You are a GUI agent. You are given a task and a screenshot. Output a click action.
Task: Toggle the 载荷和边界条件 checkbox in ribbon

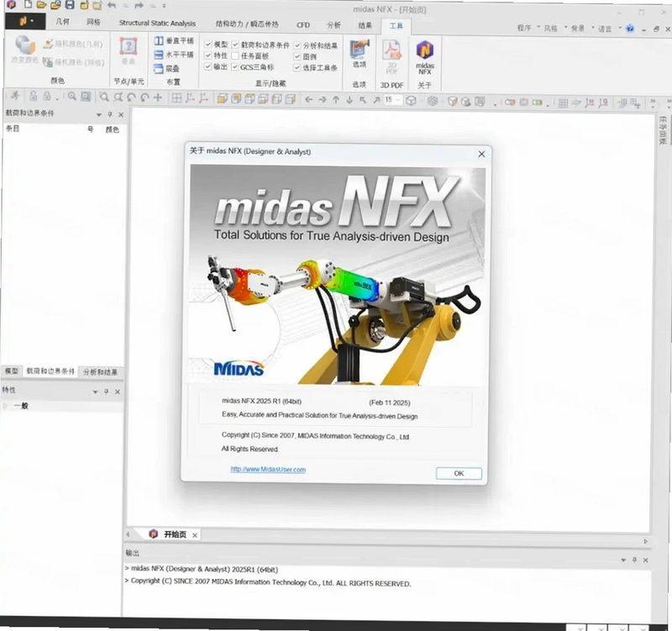pos(235,45)
